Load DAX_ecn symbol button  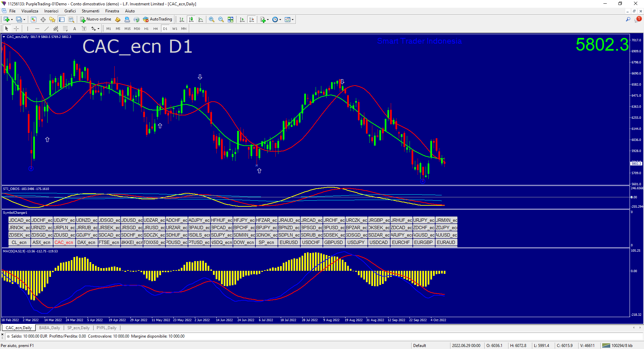[86, 242]
